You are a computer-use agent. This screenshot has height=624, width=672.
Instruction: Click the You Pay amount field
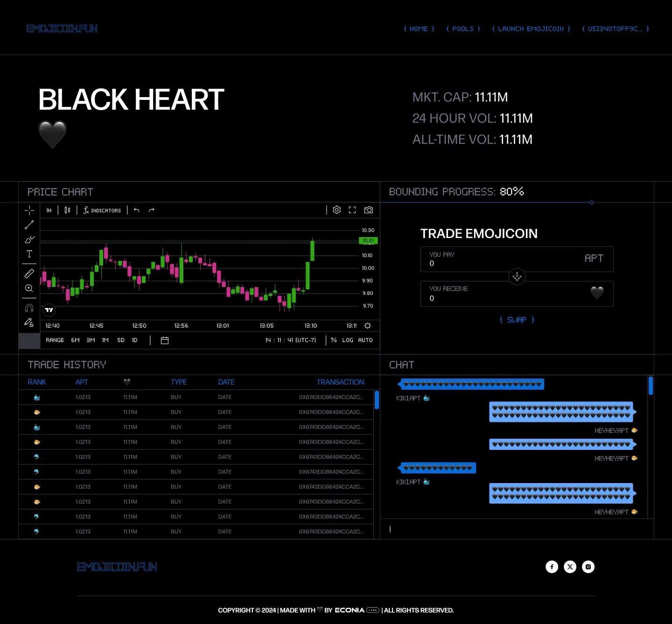click(x=517, y=259)
